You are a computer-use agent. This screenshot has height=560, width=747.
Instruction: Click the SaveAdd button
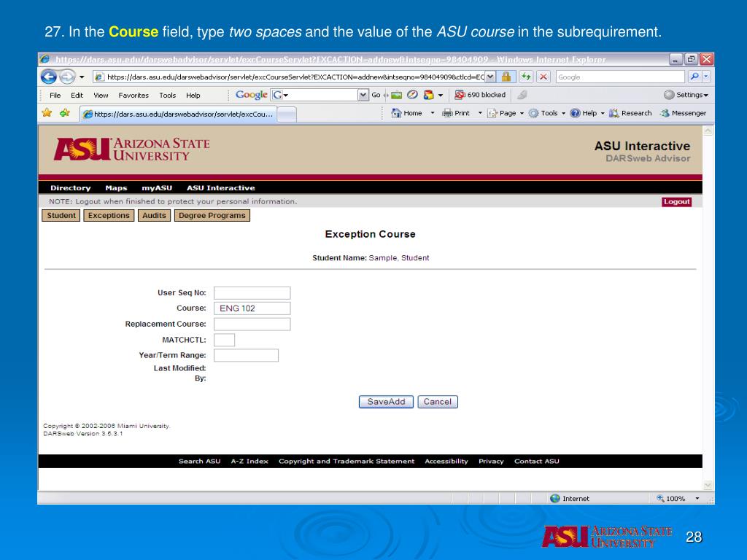click(386, 402)
